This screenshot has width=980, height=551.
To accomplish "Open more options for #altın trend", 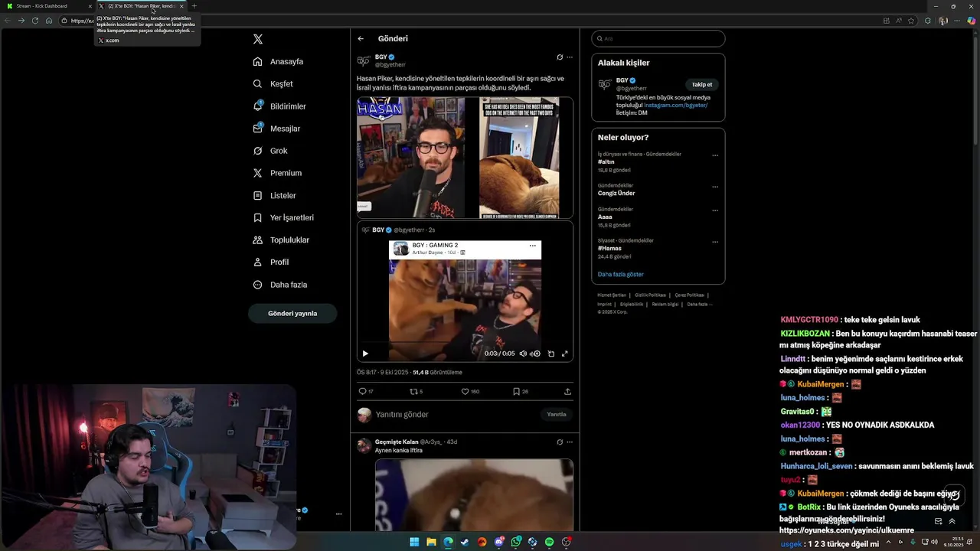I will pyautogui.click(x=715, y=155).
